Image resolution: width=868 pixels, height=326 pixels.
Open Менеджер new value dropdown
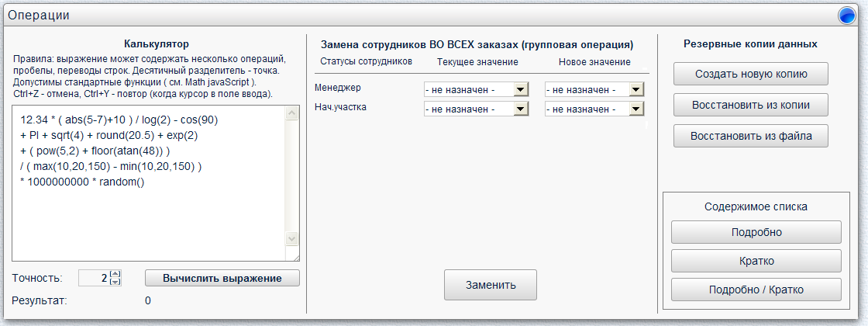point(594,89)
